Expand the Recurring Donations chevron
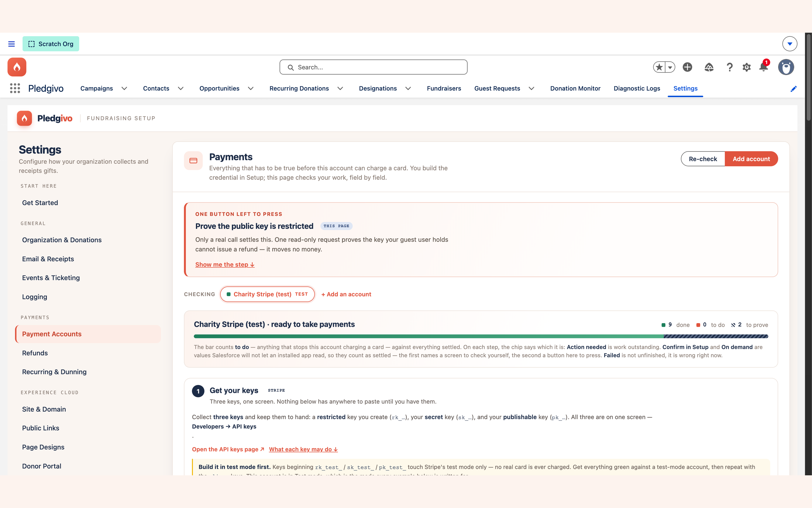This screenshot has height=508, width=812. (340, 88)
